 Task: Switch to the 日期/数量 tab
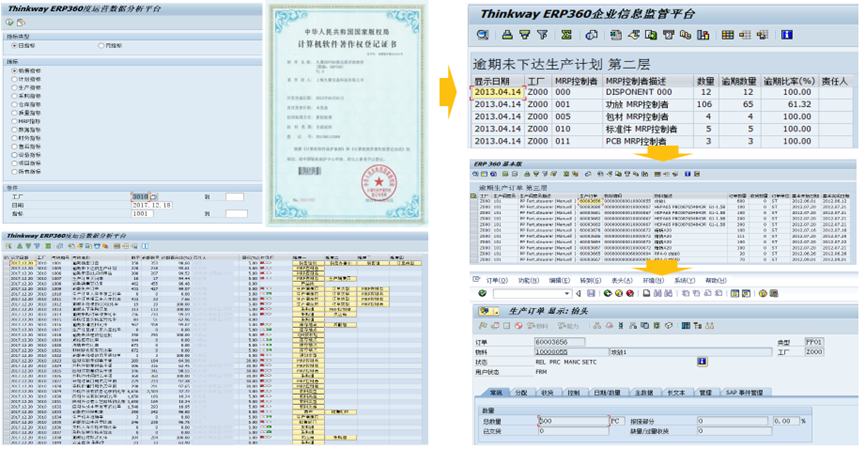pos(607,393)
